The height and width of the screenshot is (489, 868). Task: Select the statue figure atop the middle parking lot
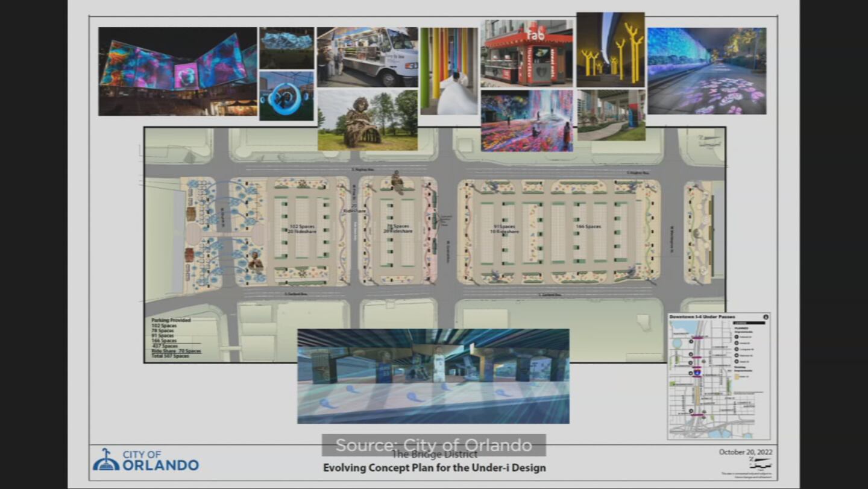(x=397, y=181)
